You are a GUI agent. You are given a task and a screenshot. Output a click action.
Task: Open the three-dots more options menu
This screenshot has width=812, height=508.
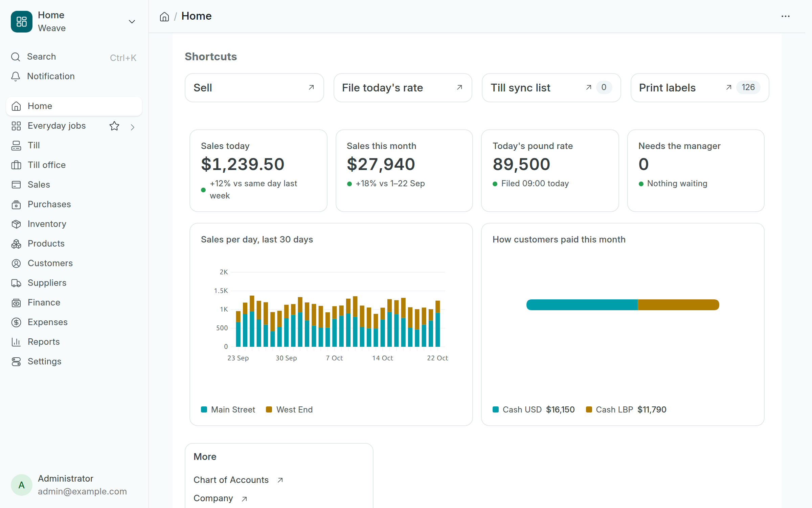[x=786, y=16]
